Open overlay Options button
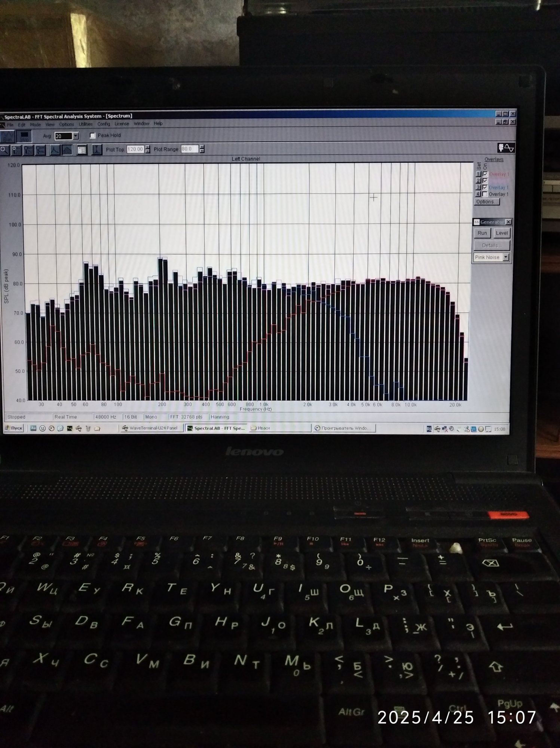The width and height of the screenshot is (560, 748). [x=487, y=202]
